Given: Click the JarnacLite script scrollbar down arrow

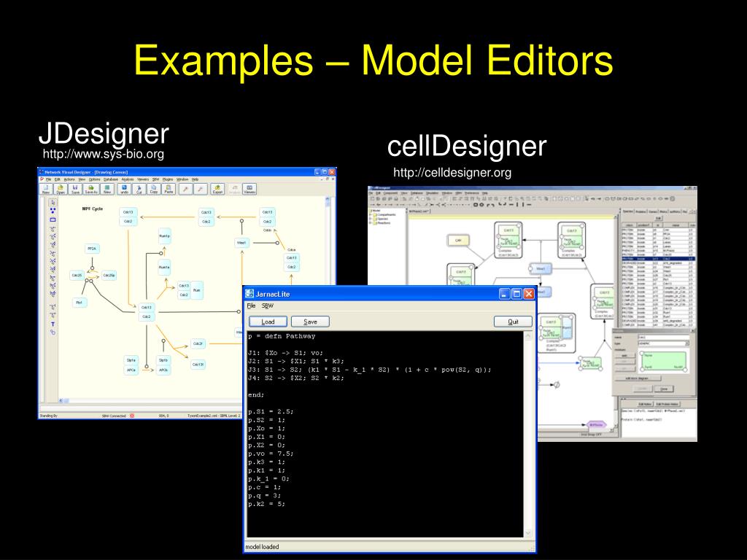Looking at the screenshot, I should 528,533.
